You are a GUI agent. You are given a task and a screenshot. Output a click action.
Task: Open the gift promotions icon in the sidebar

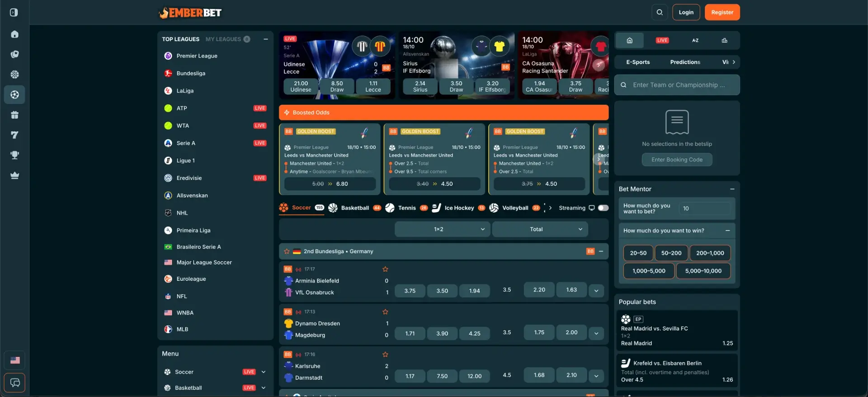[14, 115]
